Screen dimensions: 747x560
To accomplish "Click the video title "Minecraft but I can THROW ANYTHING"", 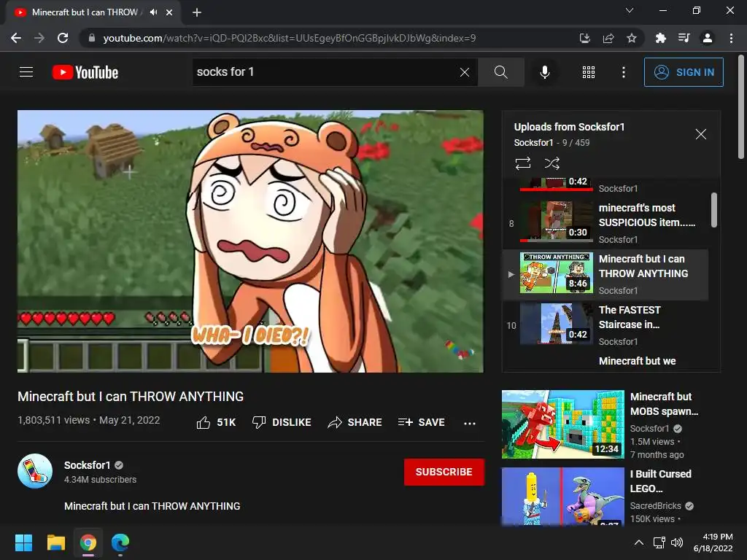I will pyautogui.click(x=131, y=397).
